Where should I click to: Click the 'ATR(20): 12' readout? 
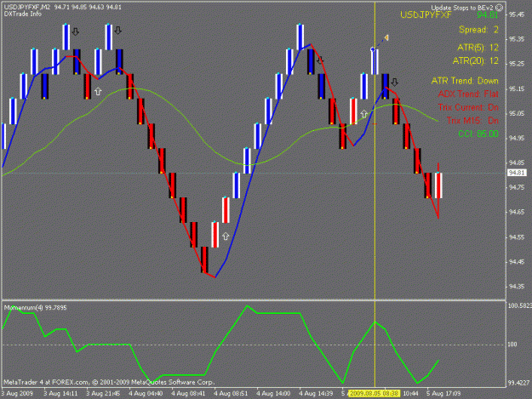coord(476,61)
